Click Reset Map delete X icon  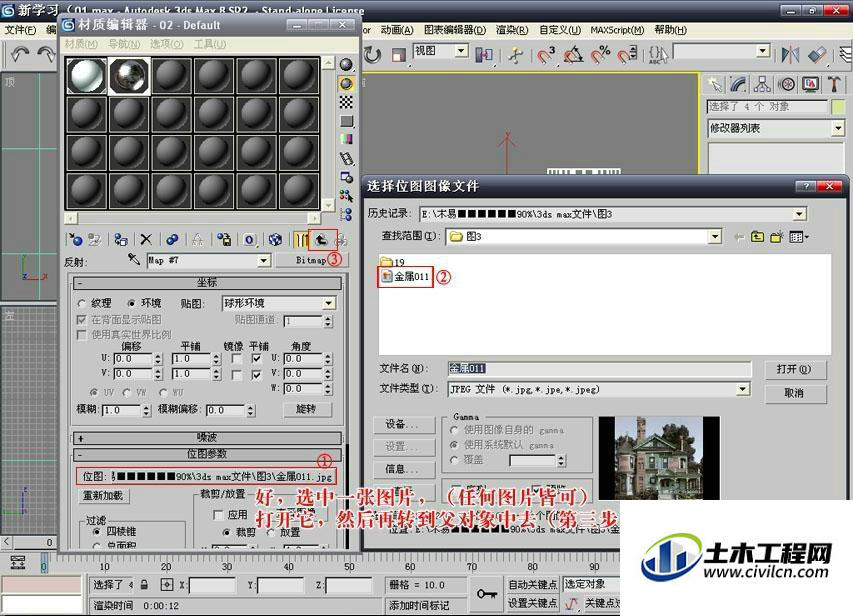[x=146, y=239]
